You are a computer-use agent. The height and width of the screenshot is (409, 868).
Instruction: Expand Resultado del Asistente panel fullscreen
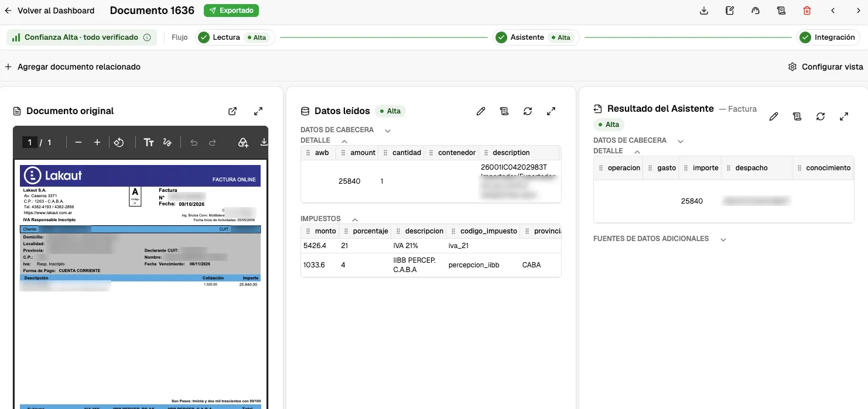pyautogui.click(x=844, y=116)
